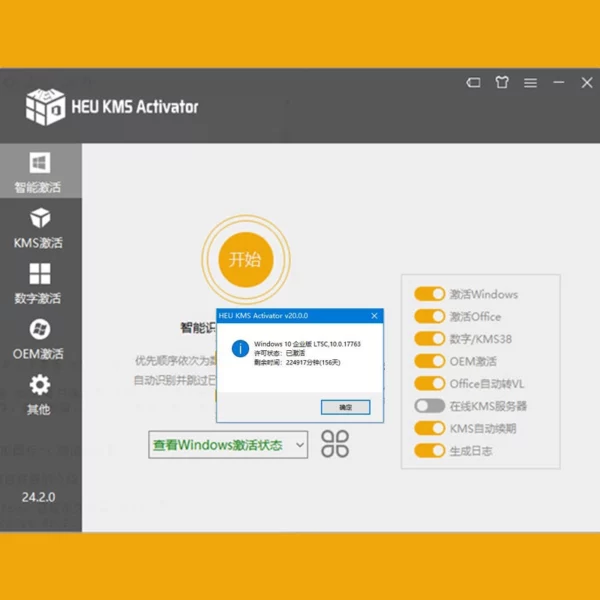This screenshot has width=600, height=600.
Task: Toggle the KMS自动续期 switch
Action: (x=430, y=428)
